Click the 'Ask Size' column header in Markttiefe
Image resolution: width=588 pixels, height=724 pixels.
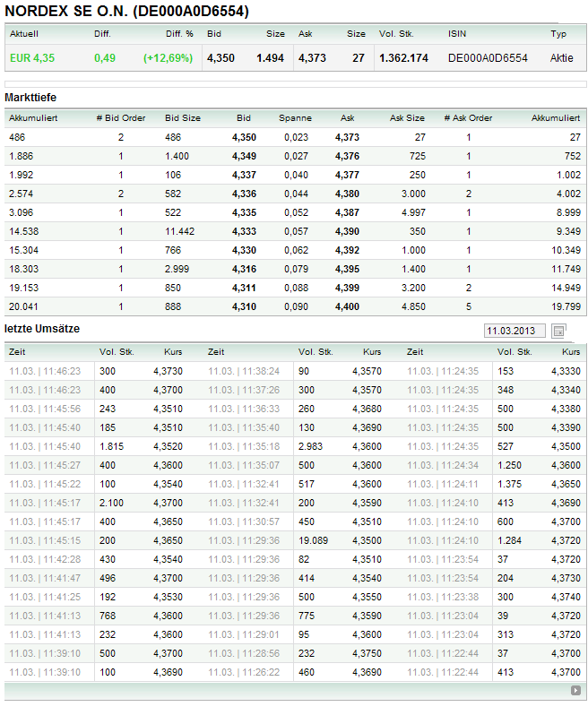click(407, 118)
